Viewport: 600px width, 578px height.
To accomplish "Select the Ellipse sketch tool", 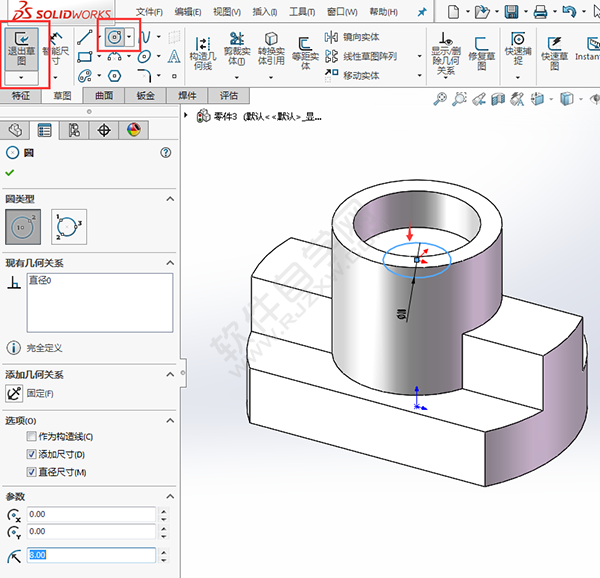I will [x=144, y=57].
